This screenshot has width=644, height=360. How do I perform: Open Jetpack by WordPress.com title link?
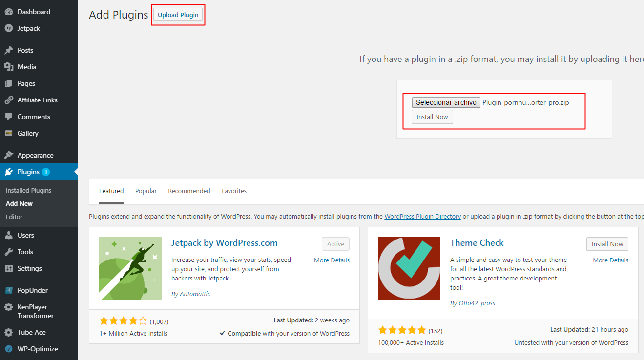pyautogui.click(x=225, y=242)
